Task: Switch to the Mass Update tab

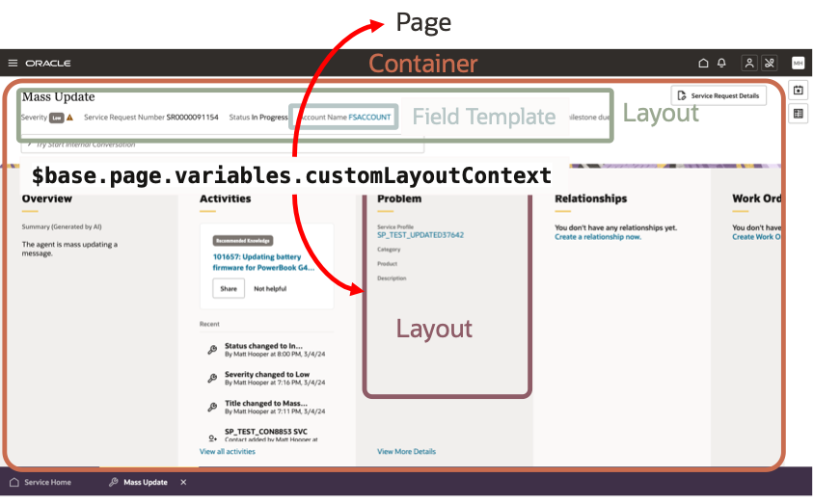Action: [x=139, y=482]
